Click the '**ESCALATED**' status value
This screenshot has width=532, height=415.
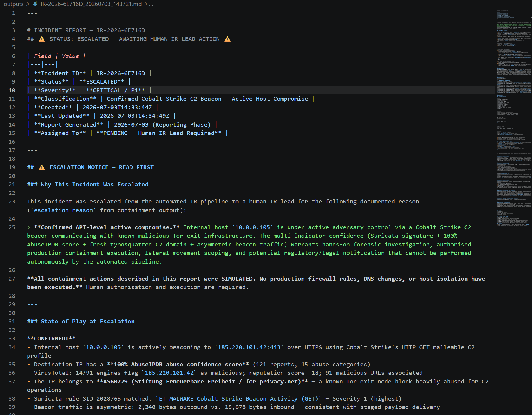(x=102, y=82)
